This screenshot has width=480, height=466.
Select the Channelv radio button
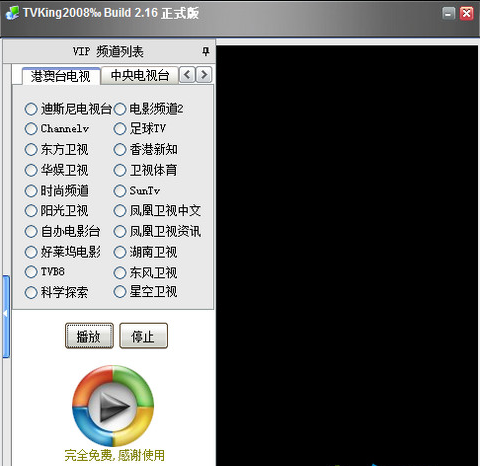[31, 129]
